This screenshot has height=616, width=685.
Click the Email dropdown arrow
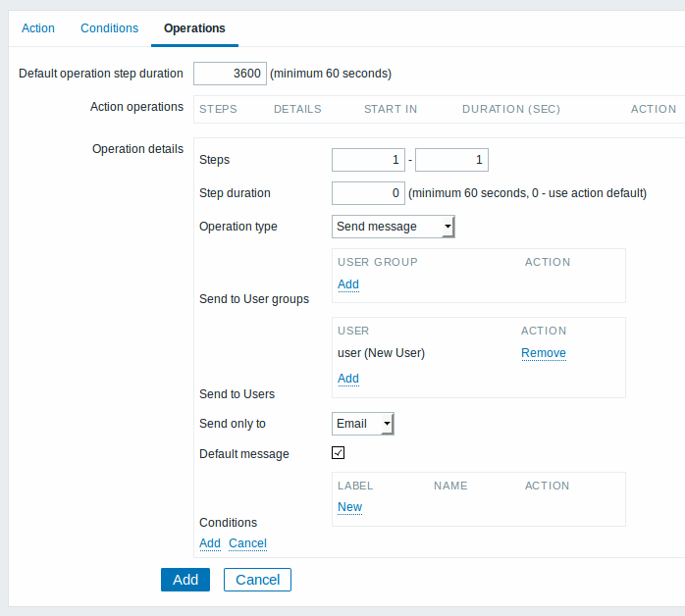pos(387,424)
